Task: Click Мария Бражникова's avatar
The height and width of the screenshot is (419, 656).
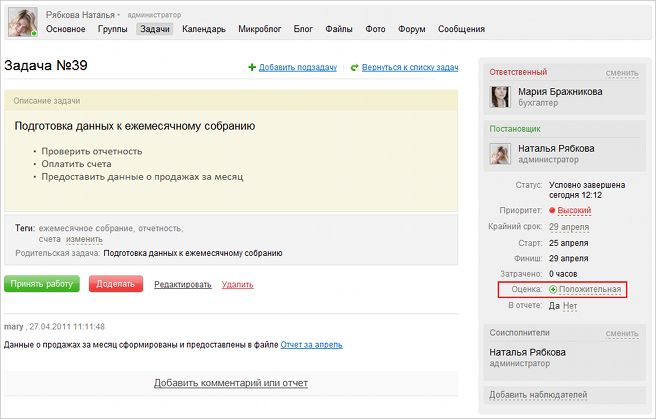Action: (501, 96)
